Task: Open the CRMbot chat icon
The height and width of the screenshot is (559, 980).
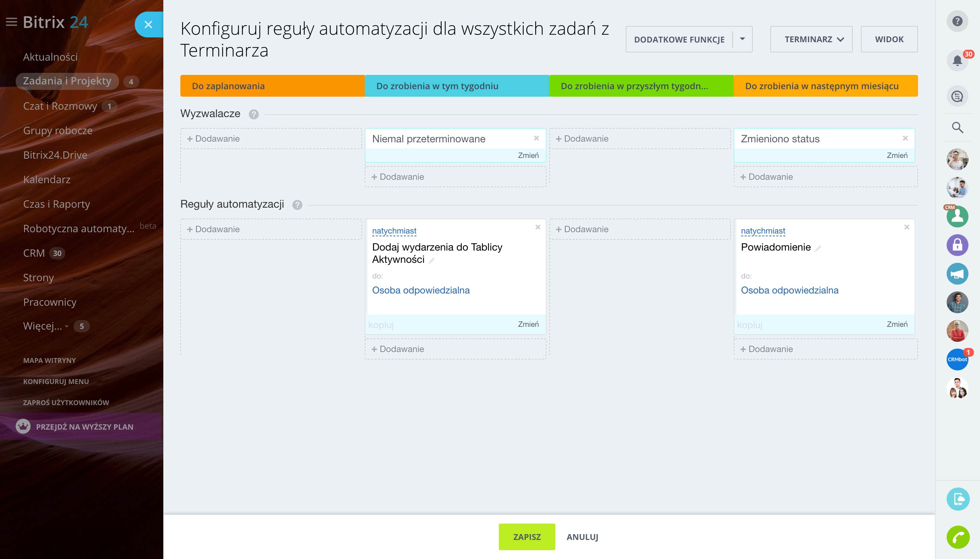Action: pyautogui.click(x=957, y=360)
